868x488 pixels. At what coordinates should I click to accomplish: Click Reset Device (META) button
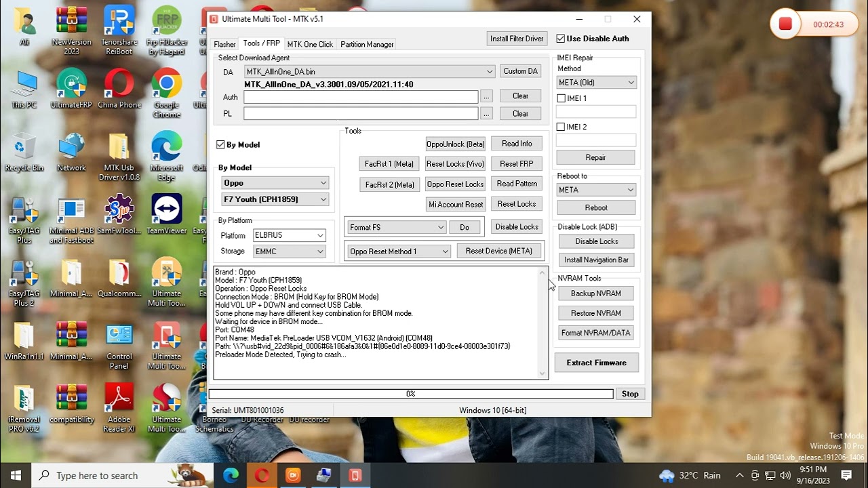point(499,251)
